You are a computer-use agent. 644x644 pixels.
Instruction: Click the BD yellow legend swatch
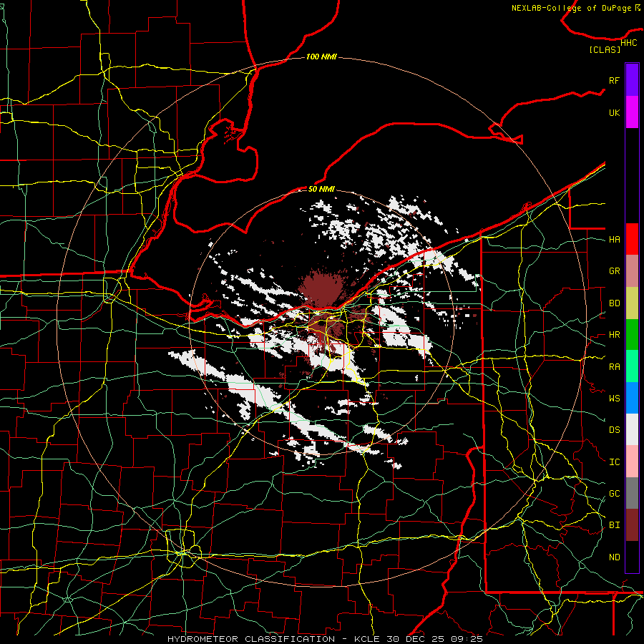pyautogui.click(x=632, y=303)
